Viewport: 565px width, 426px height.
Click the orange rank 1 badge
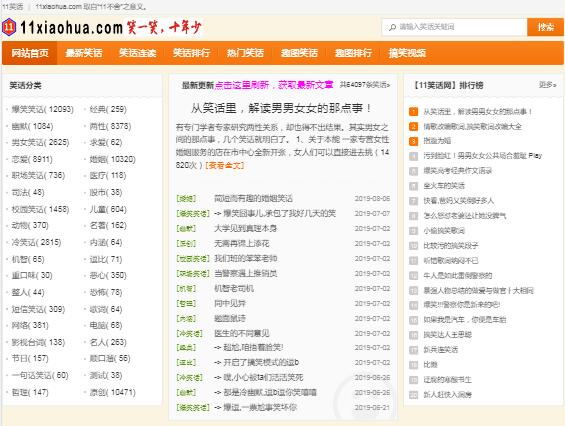click(413, 112)
